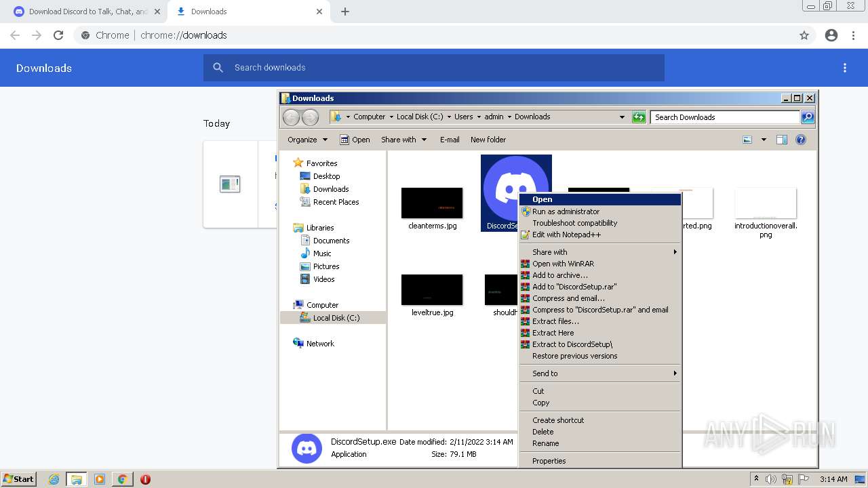Select Music library
The height and width of the screenshot is (488, 868).
322,253
